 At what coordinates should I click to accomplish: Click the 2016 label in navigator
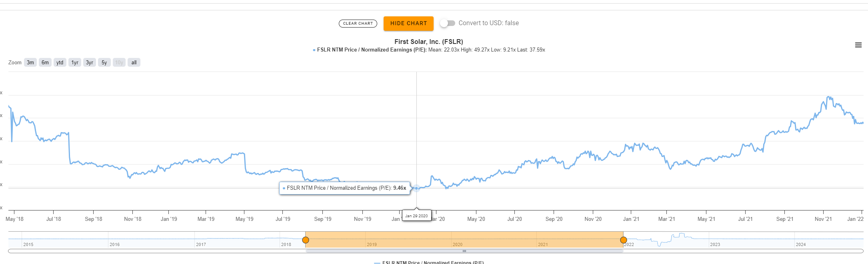tap(115, 244)
